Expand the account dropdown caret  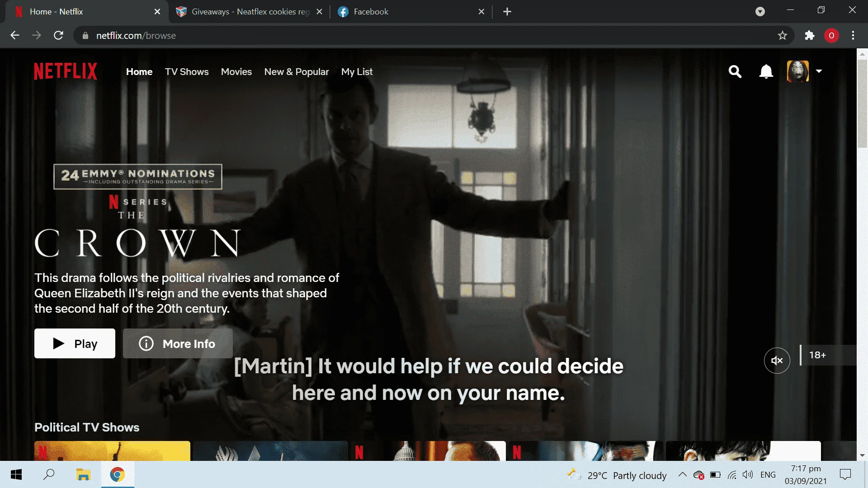(819, 71)
